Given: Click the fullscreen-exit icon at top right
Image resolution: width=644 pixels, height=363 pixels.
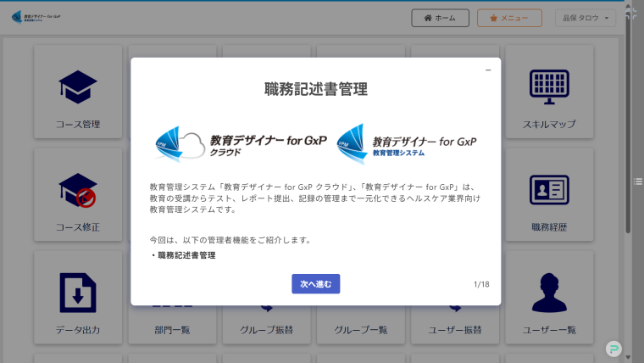Looking at the screenshot, I should pos(630,13).
